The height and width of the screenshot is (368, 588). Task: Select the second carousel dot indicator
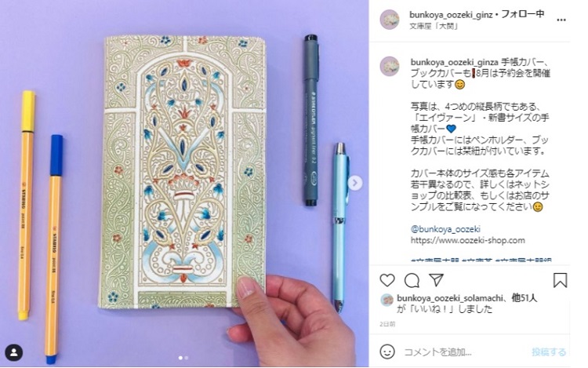[x=187, y=358]
